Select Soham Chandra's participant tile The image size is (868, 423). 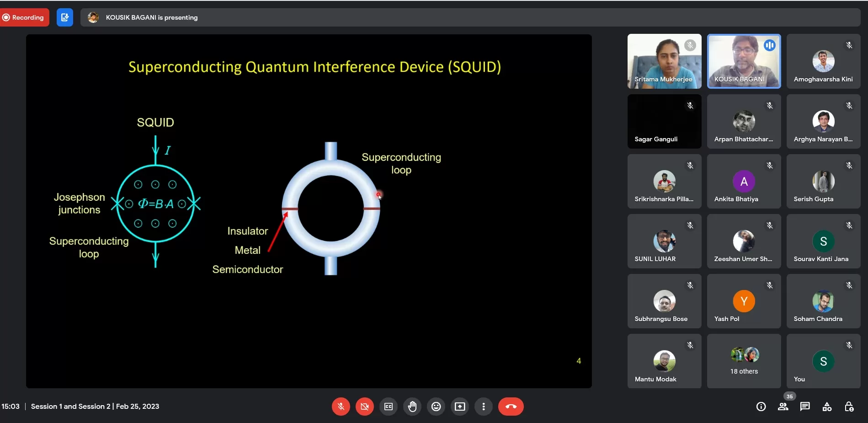pyautogui.click(x=824, y=301)
